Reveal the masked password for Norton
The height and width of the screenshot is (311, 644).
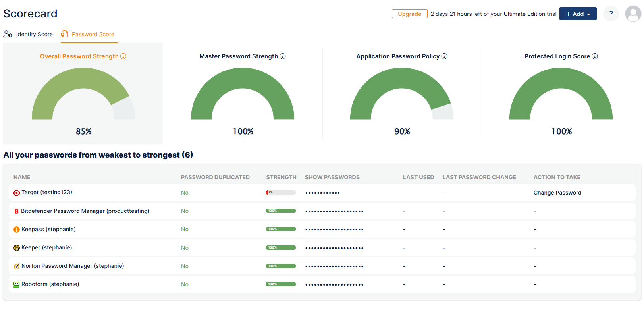[334, 267]
